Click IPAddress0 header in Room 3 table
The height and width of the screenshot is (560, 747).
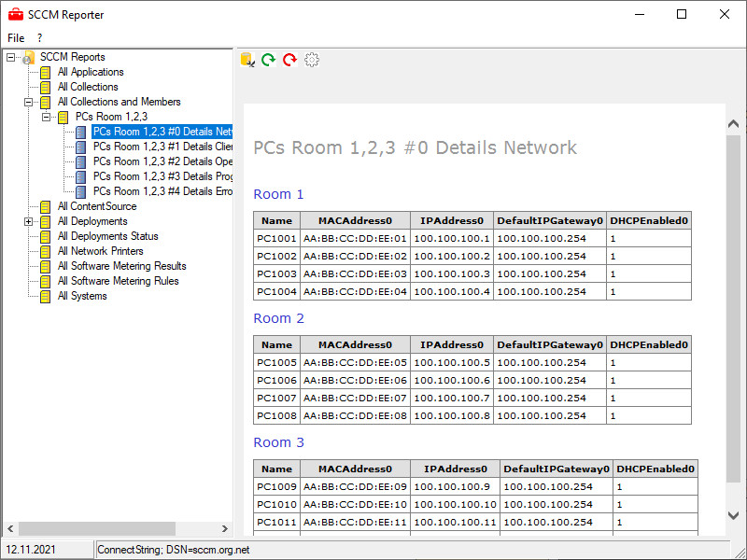456,469
